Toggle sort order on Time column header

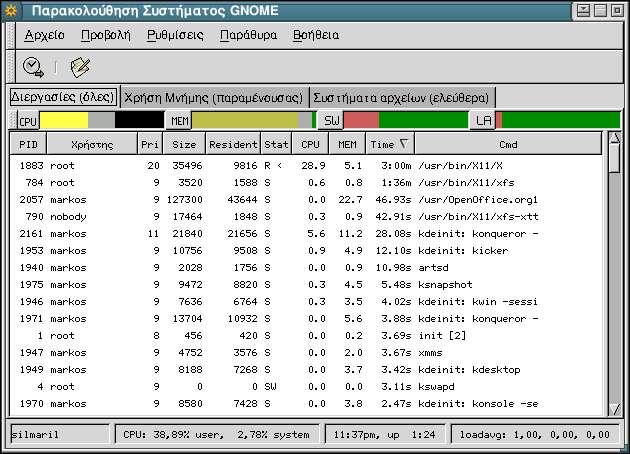click(390, 144)
